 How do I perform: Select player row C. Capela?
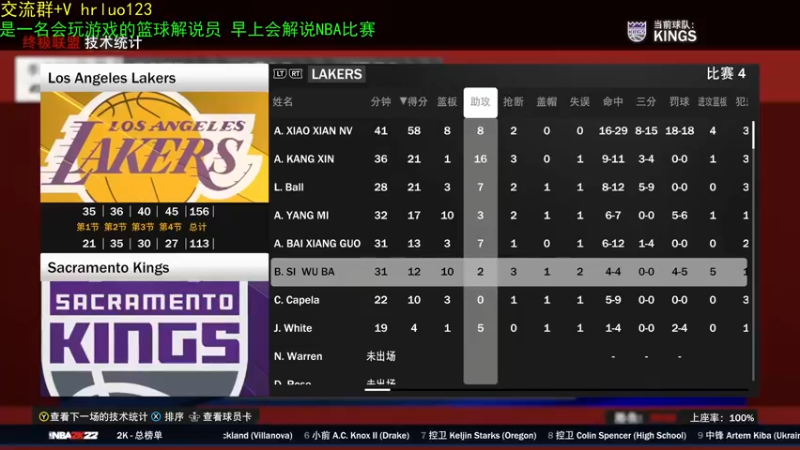coord(510,300)
